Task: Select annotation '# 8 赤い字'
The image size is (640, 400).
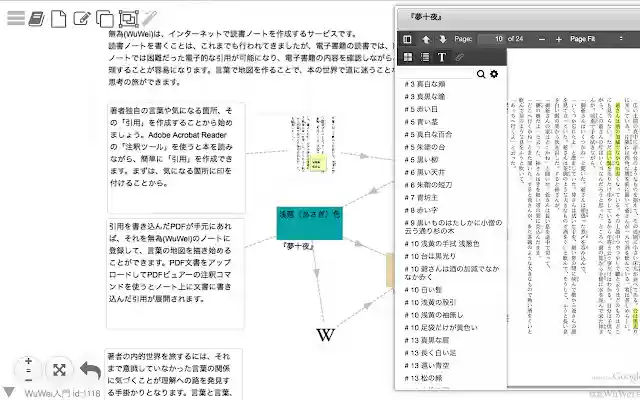Action: (x=421, y=210)
